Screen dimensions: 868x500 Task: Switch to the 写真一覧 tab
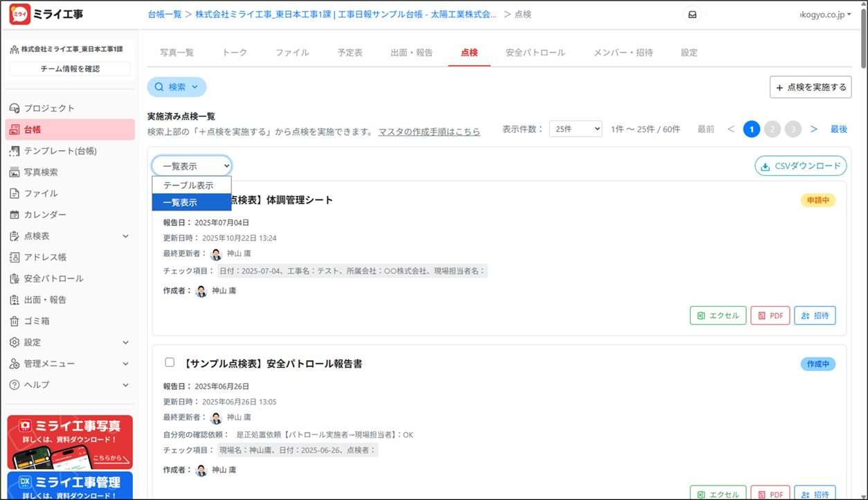(177, 53)
